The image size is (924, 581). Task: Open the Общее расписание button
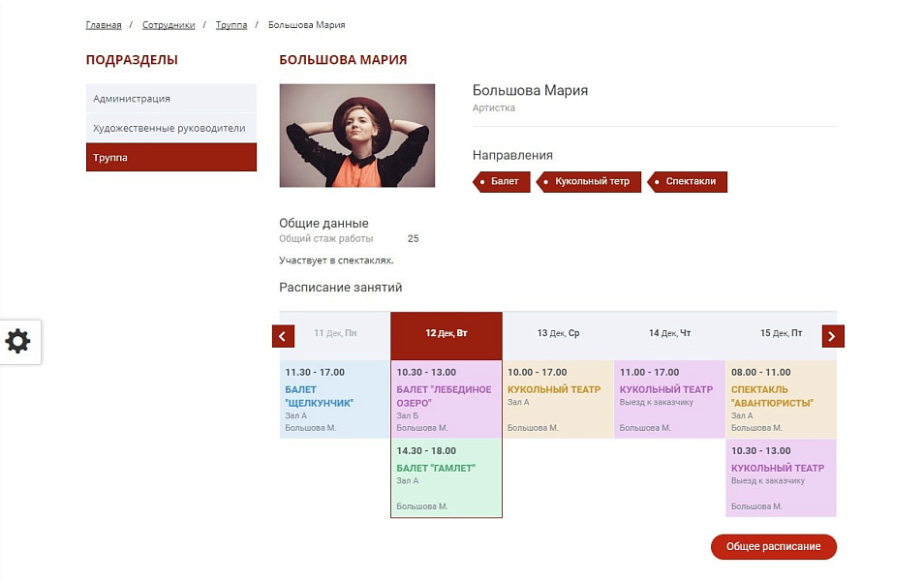coord(773,546)
